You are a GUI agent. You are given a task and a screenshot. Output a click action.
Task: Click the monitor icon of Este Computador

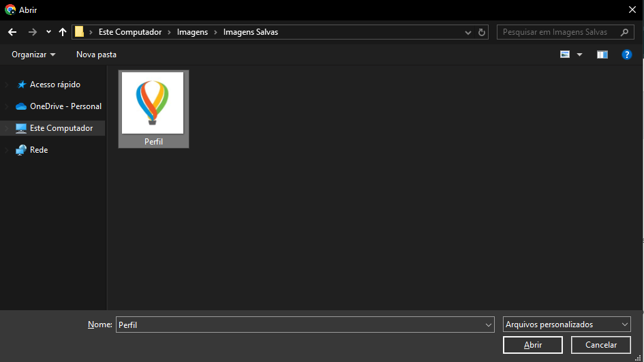pos(21,128)
